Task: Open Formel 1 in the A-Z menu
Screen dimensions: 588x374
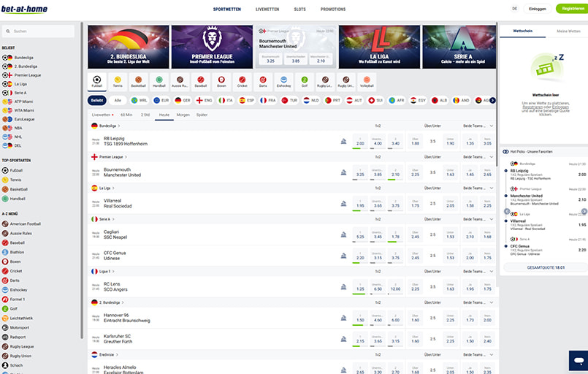Action: point(13,299)
